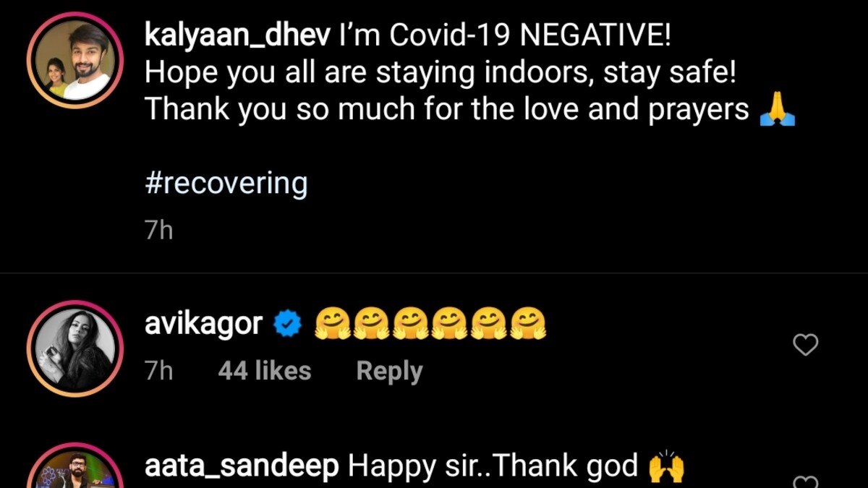The width and height of the screenshot is (868, 488).
Task: Click the raised hands emoji after Thank god
Action: 666,468
